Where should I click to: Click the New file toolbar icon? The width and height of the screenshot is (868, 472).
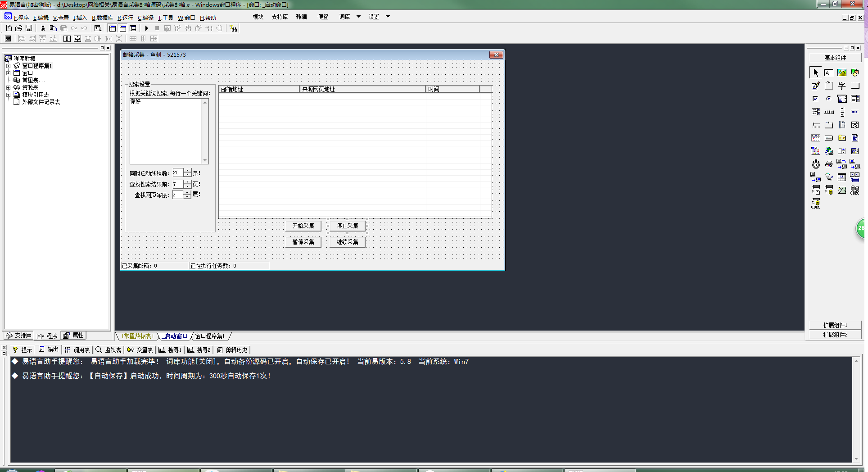click(x=9, y=28)
